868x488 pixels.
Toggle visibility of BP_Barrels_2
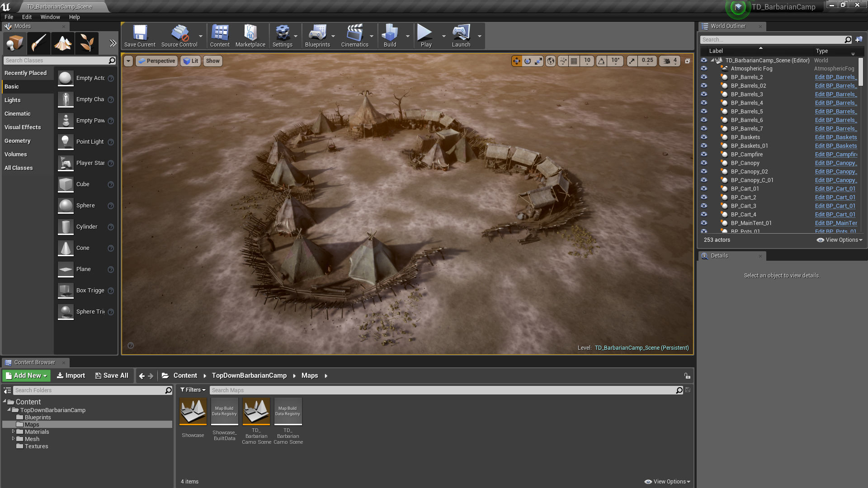[x=704, y=77]
